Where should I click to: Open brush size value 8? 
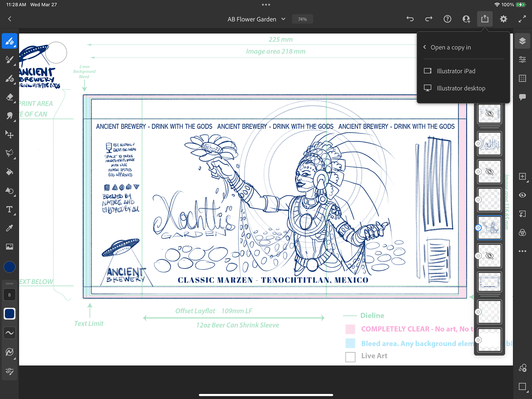pos(9,295)
